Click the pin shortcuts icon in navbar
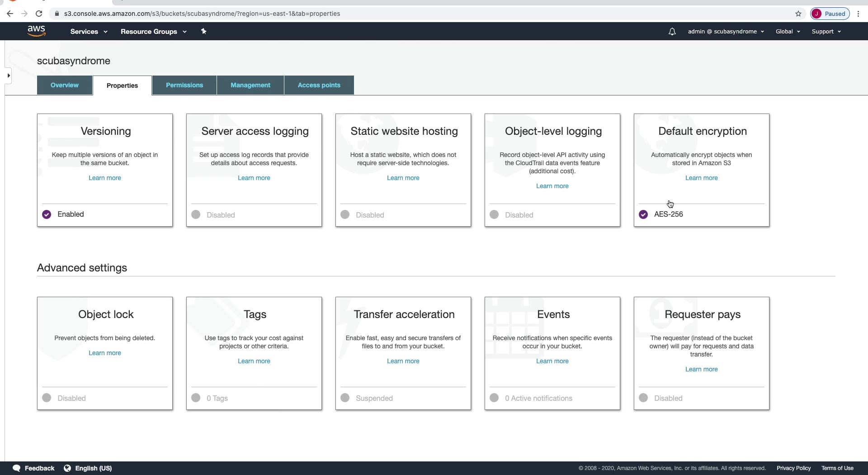This screenshot has width=868, height=475. point(204,31)
